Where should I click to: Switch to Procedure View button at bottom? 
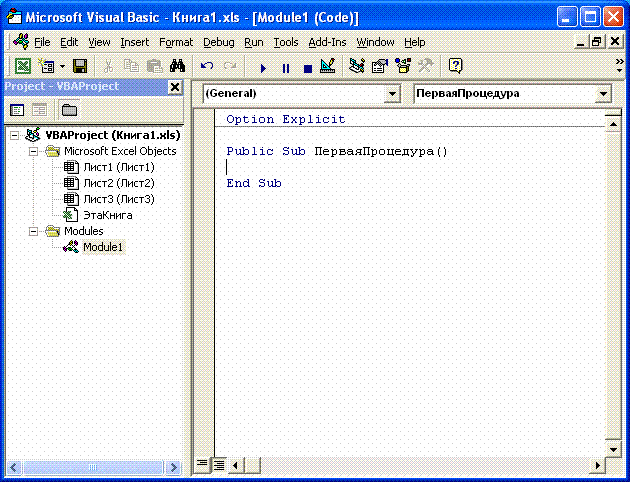[x=202, y=464]
